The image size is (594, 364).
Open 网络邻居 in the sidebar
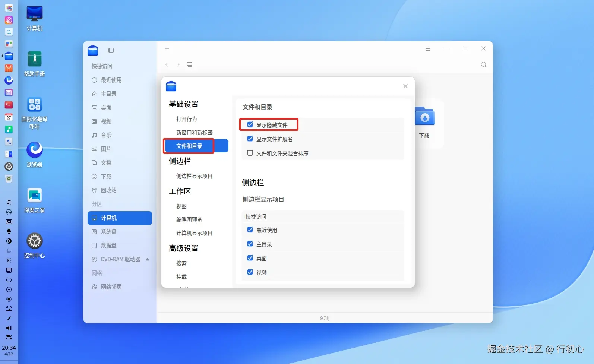click(x=120, y=287)
